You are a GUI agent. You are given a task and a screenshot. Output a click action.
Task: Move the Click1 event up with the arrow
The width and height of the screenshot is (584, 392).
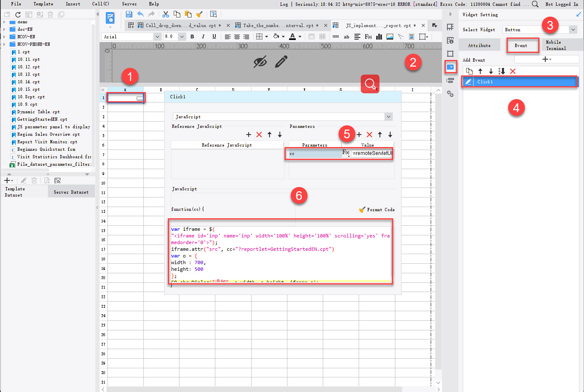[479, 71]
